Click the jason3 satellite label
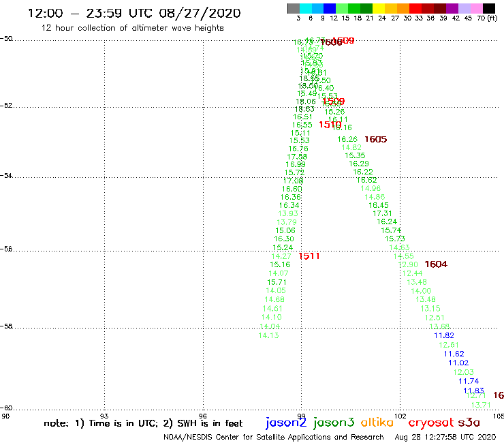The image size is (504, 443). click(334, 423)
